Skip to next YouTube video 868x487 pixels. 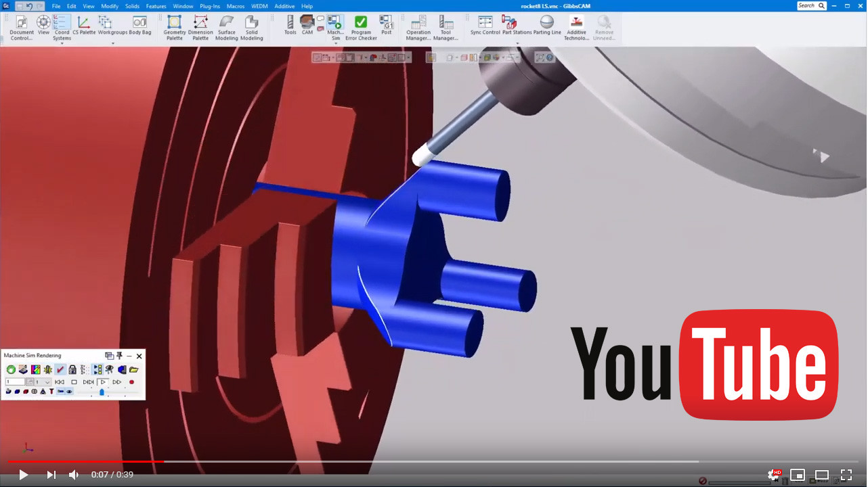(51, 475)
